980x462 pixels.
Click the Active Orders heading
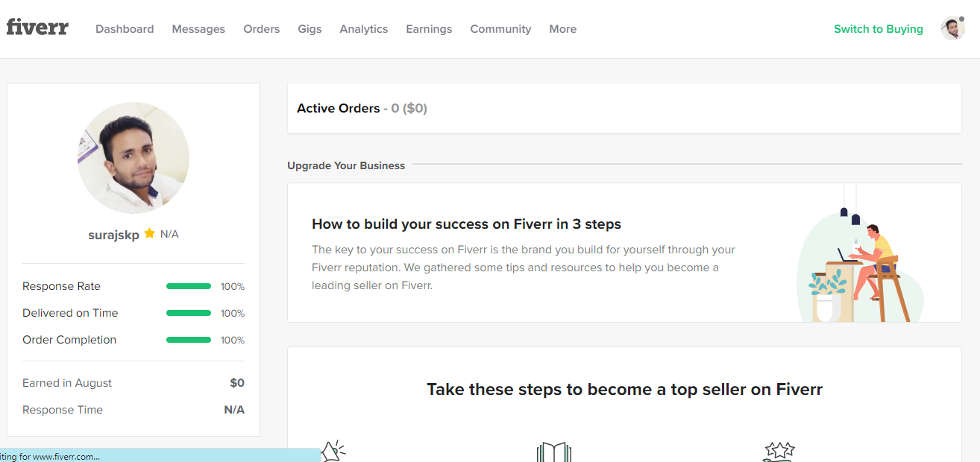click(338, 108)
